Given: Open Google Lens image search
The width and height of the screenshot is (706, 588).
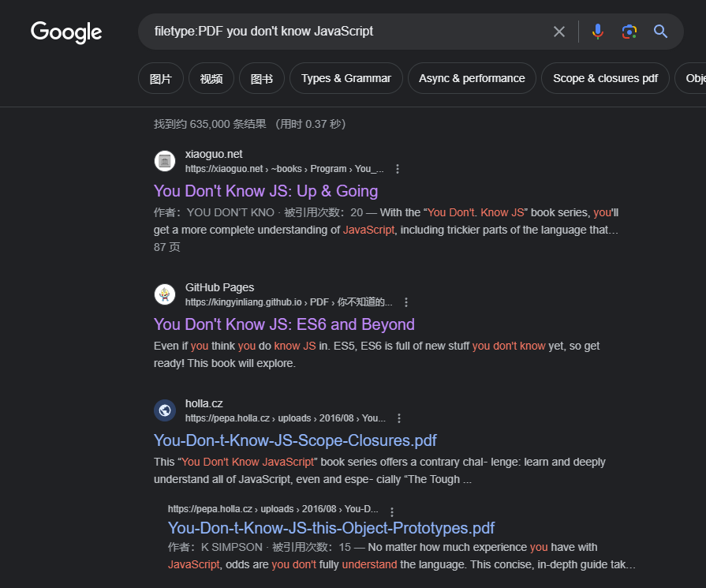Looking at the screenshot, I should [x=629, y=32].
